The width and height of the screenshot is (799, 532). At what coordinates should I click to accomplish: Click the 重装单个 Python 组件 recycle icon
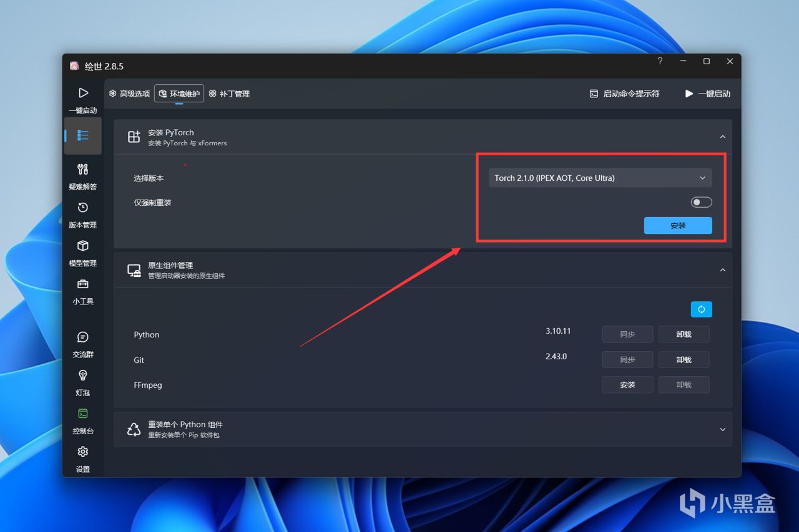[x=134, y=429]
